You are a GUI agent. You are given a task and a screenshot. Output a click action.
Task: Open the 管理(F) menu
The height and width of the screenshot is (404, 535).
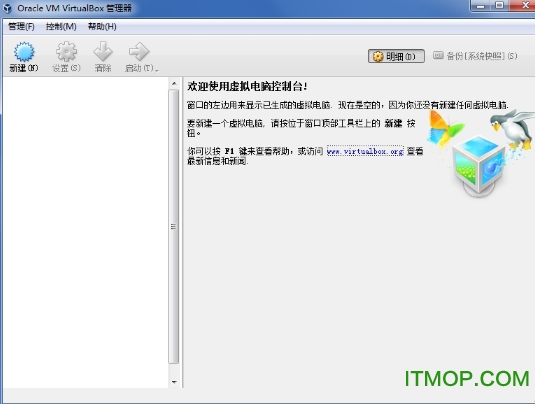click(x=21, y=27)
